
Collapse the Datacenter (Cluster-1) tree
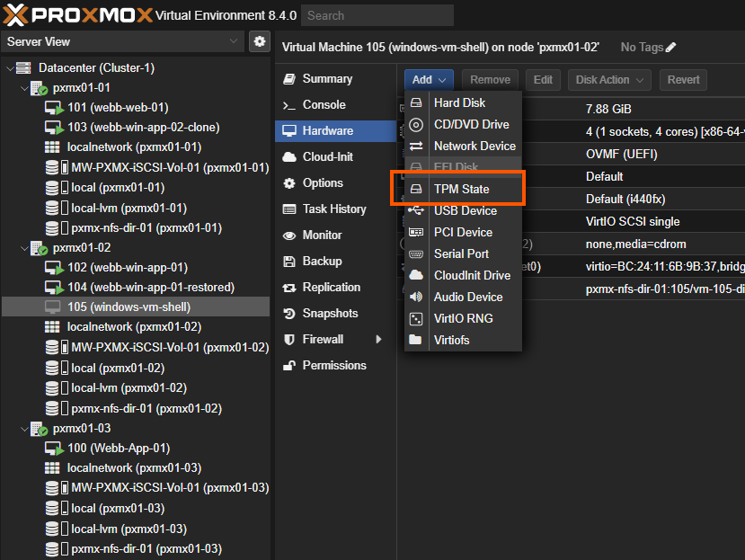click(10, 68)
